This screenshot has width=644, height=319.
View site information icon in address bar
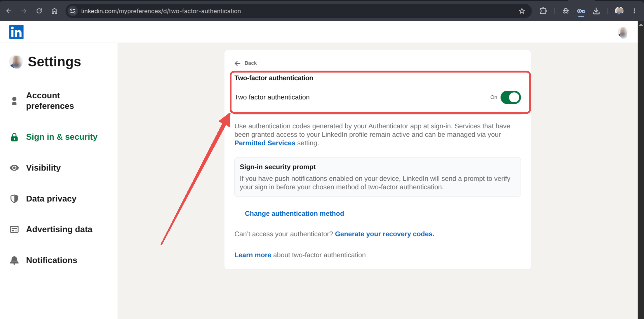click(x=73, y=11)
